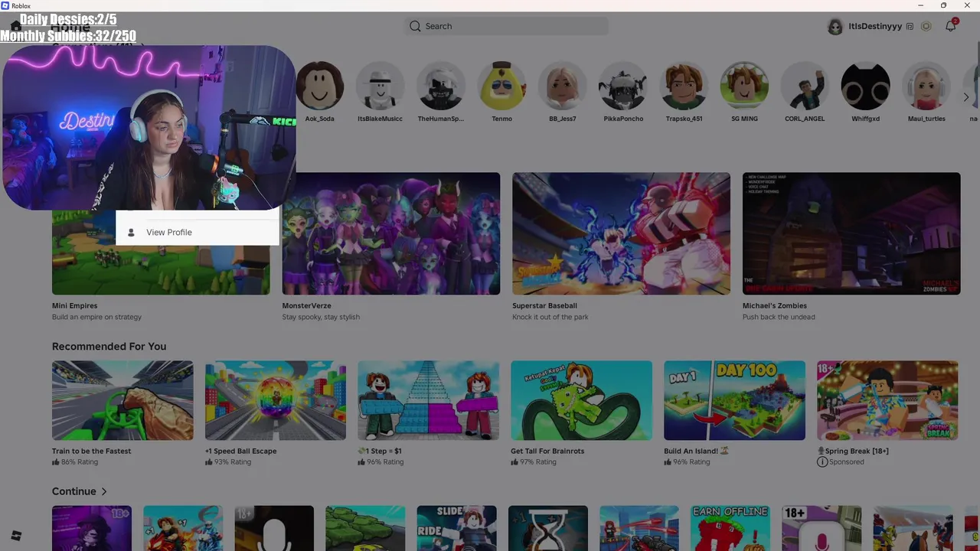The width and height of the screenshot is (980, 551).
Task: Open friend SG MING's avatar
Action: [744, 86]
